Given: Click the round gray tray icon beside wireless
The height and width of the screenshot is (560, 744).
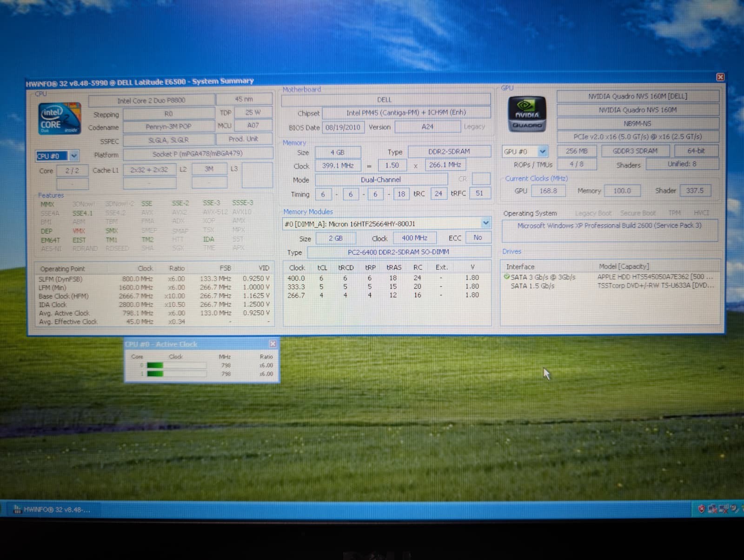Looking at the screenshot, I should pos(733,508).
